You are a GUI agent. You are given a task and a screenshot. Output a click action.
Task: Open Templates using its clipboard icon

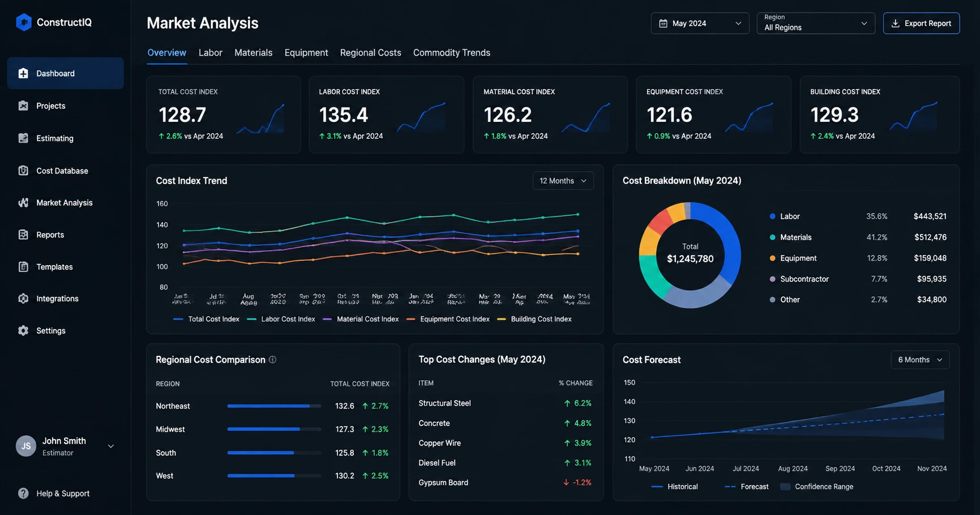[x=23, y=267]
